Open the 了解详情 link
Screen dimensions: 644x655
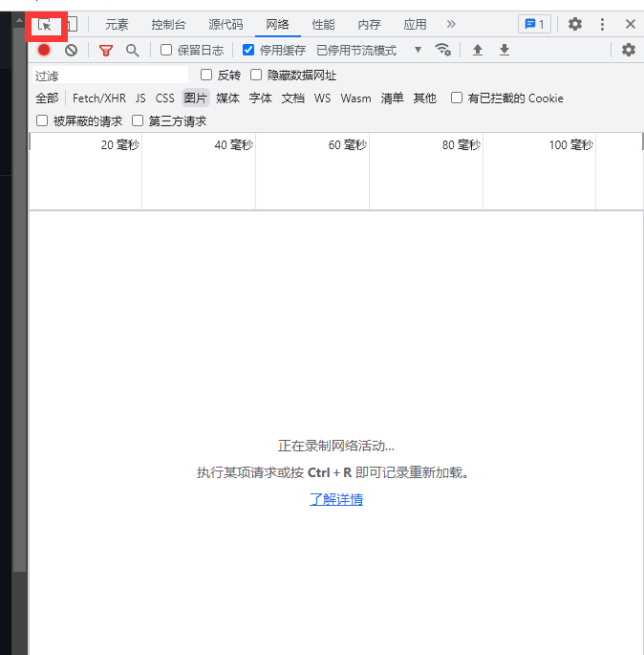pyautogui.click(x=336, y=499)
